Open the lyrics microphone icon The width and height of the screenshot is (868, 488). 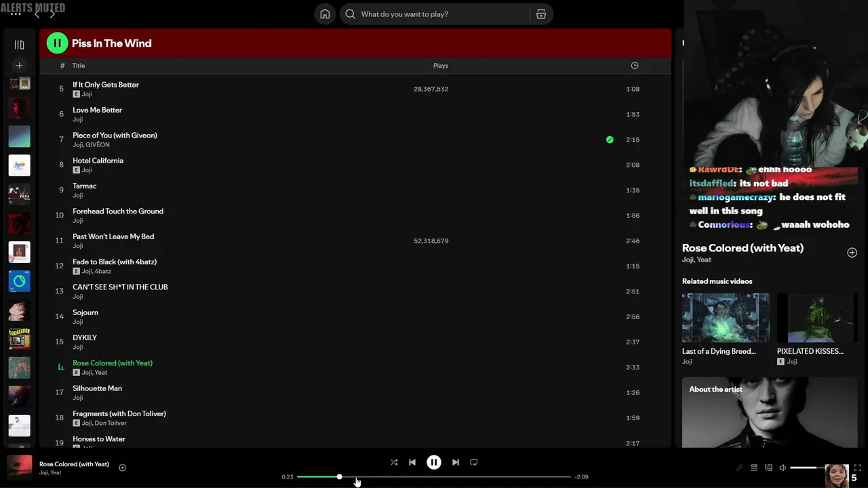(x=740, y=468)
